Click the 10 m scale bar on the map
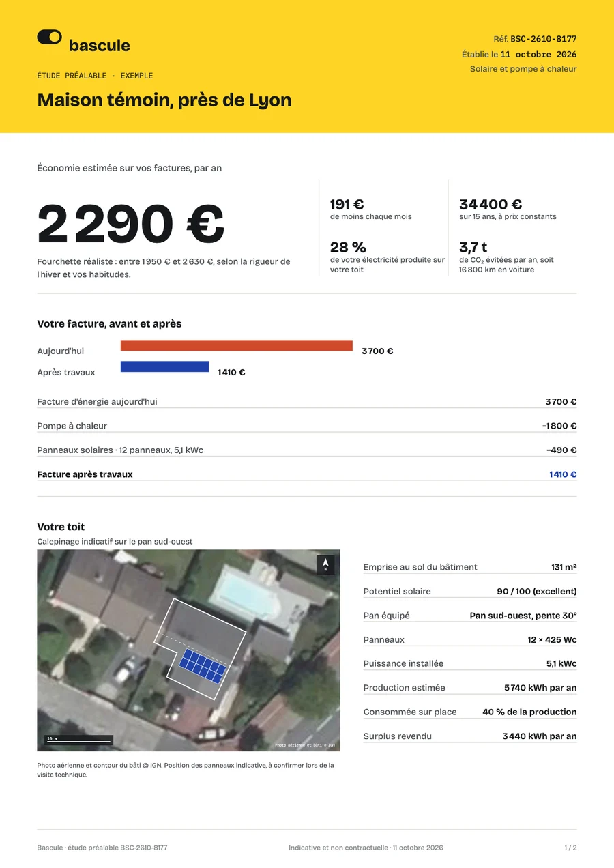The height and width of the screenshot is (868, 614). tap(78, 740)
